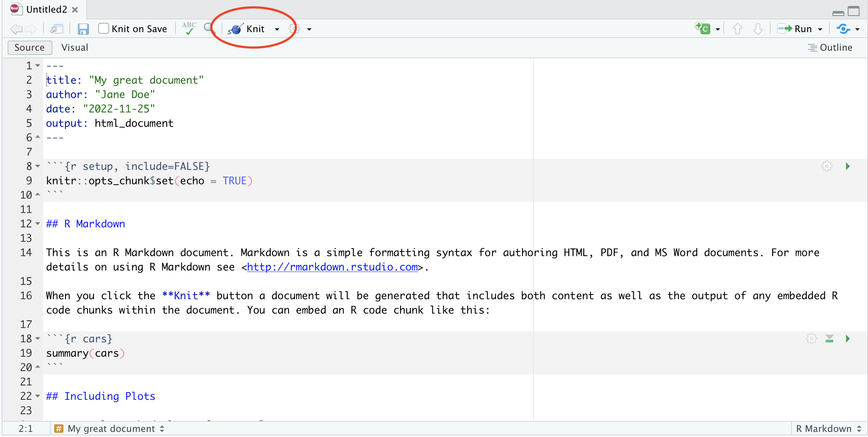This screenshot has height=437, width=868.
Task: Run the cars chunk with green play
Action: click(848, 339)
